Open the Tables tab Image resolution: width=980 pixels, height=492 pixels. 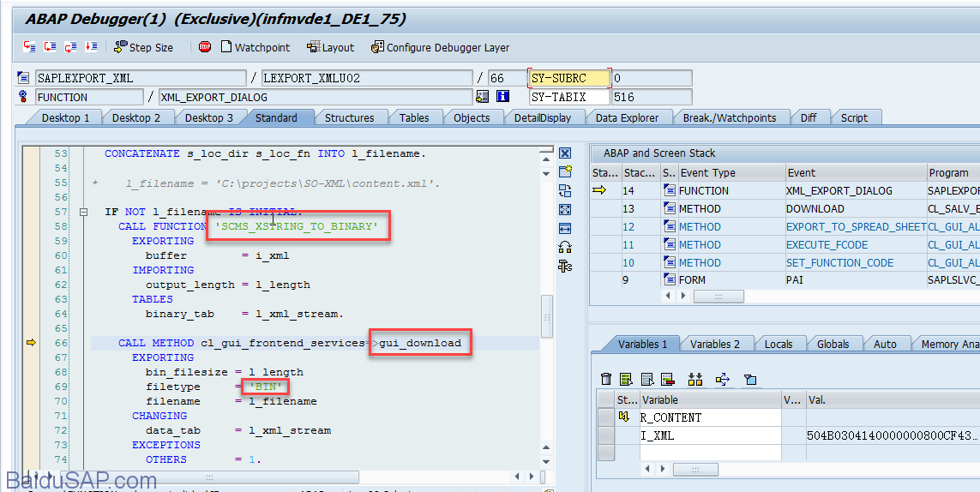[x=414, y=117]
